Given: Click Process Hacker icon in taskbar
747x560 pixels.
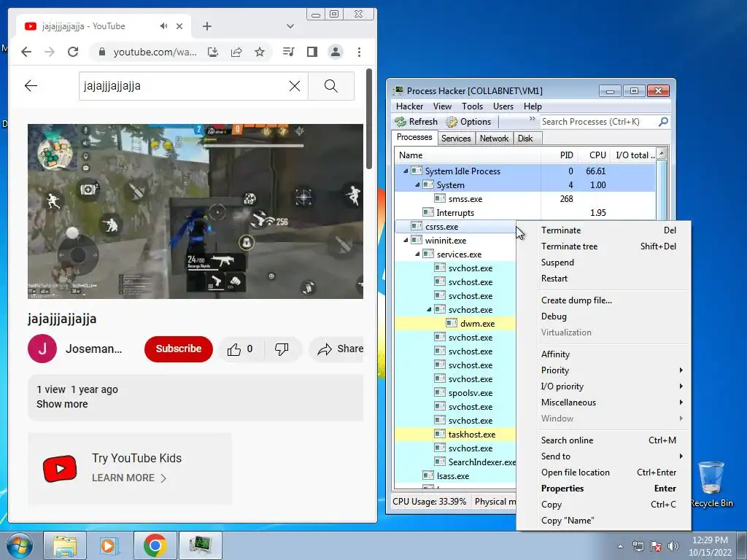Looking at the screenshot, I should (x=201, y=545).
